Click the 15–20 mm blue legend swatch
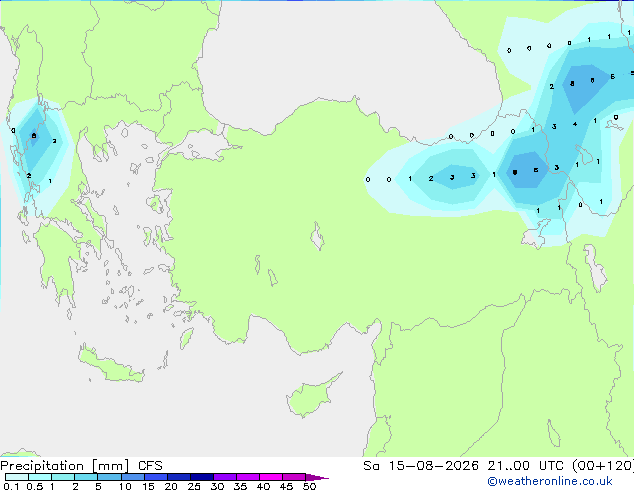This screenshot has height=490, width=634. [156, 477]
